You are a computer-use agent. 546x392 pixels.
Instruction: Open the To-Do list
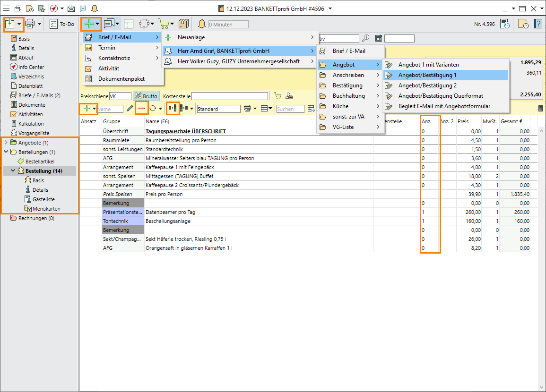tap(62, 24)
